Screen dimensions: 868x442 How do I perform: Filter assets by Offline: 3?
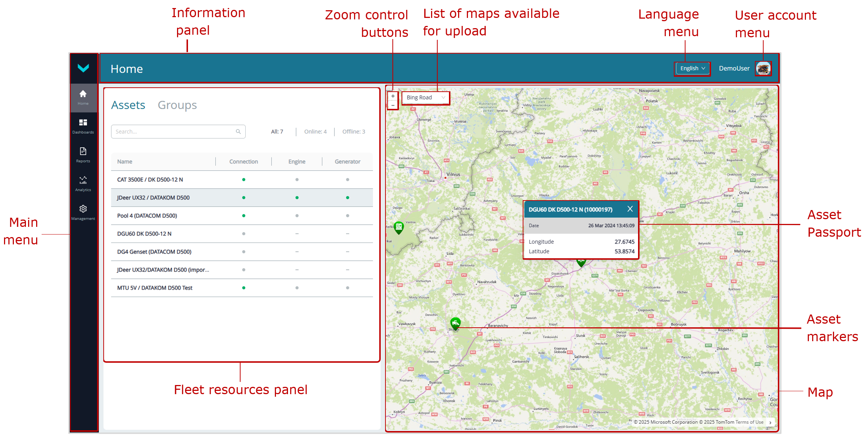click(x=353, y=132)
